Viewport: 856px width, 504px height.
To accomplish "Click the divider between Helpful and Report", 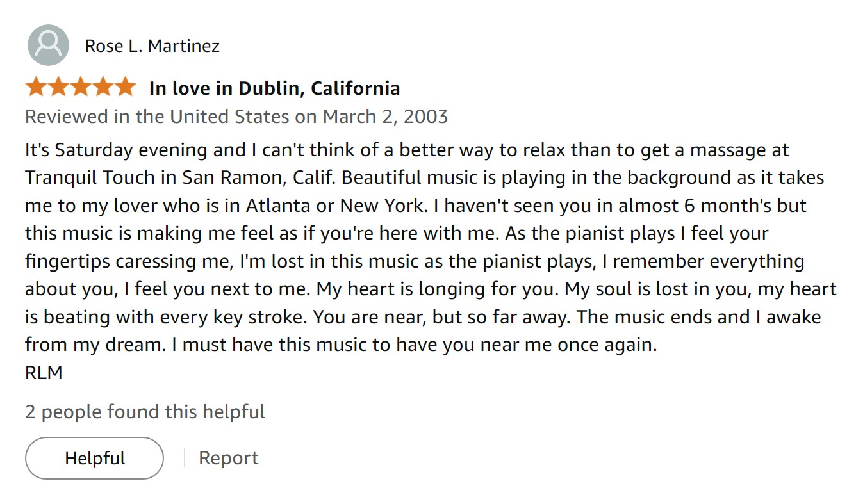I will point(185,457).
